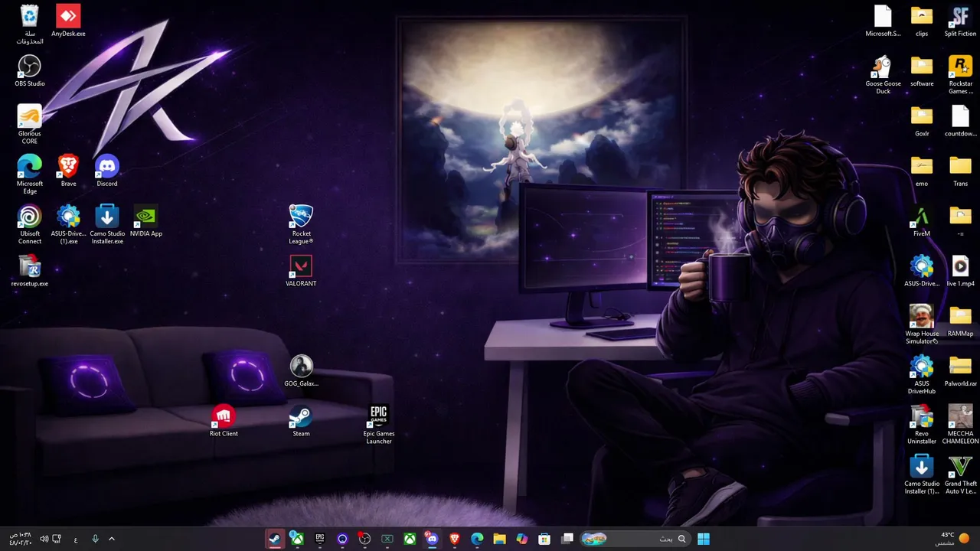Open Ubisoft Connect desktop shortcut

(30, 224)
